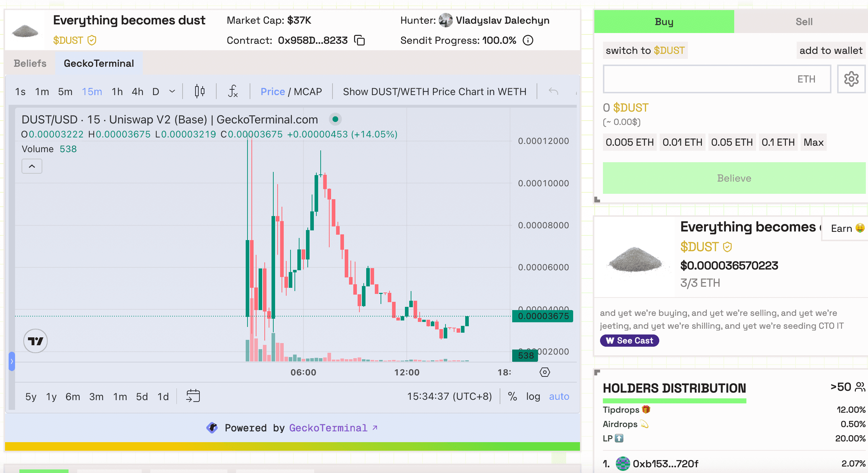Open the See Cast link
This screenshot has width=868, height=473.
coord(629,341)
